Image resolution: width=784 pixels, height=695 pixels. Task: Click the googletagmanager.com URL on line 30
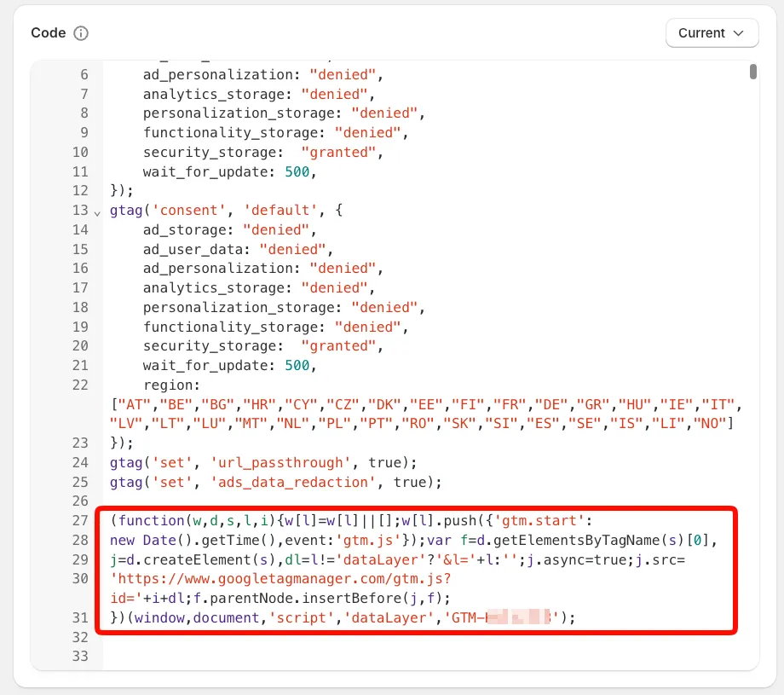coord(280,578)
